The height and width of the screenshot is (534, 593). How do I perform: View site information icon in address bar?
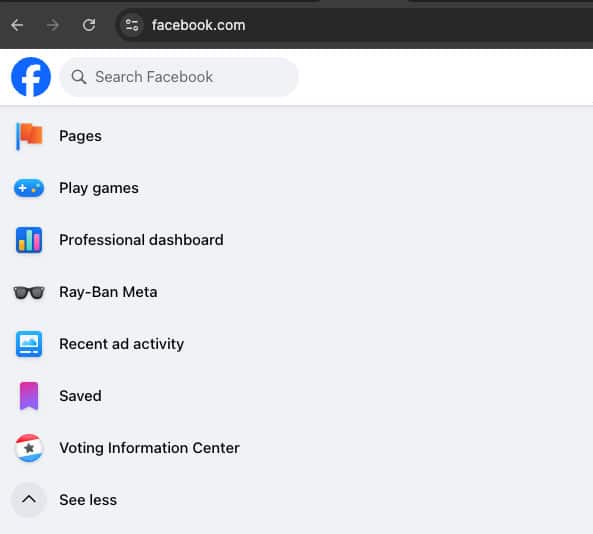click(132, 25)
